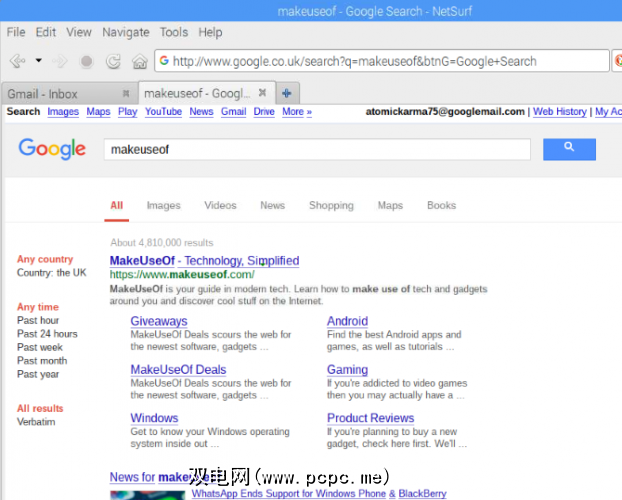This screenshot has height=500, width=622.
Task: Open the Edit menu
Action: (x=46, y=32)
